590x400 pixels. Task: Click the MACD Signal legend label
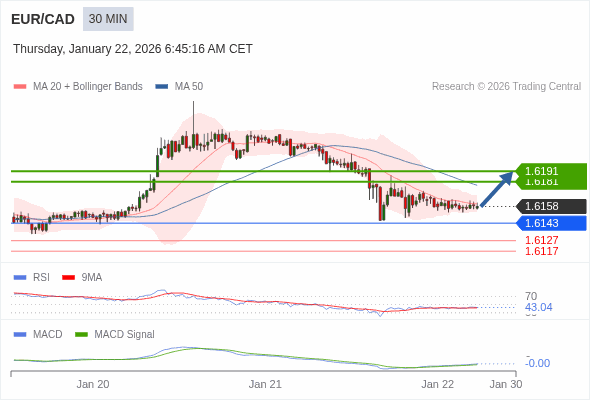[124, 335]
